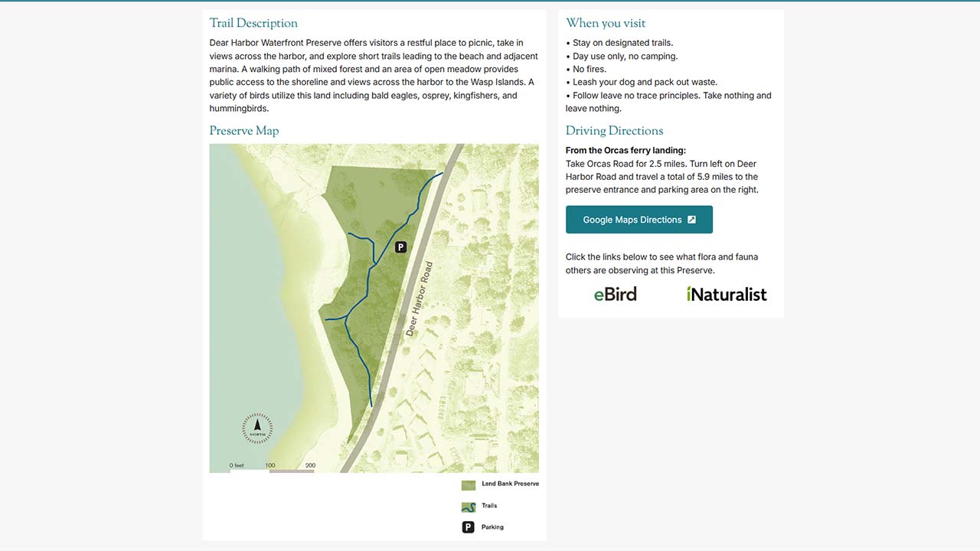Image resolution: width=980 pixels, height=551 pixels.
Task: Click the Preserve Map heading
Action: [x=244, y=131]
